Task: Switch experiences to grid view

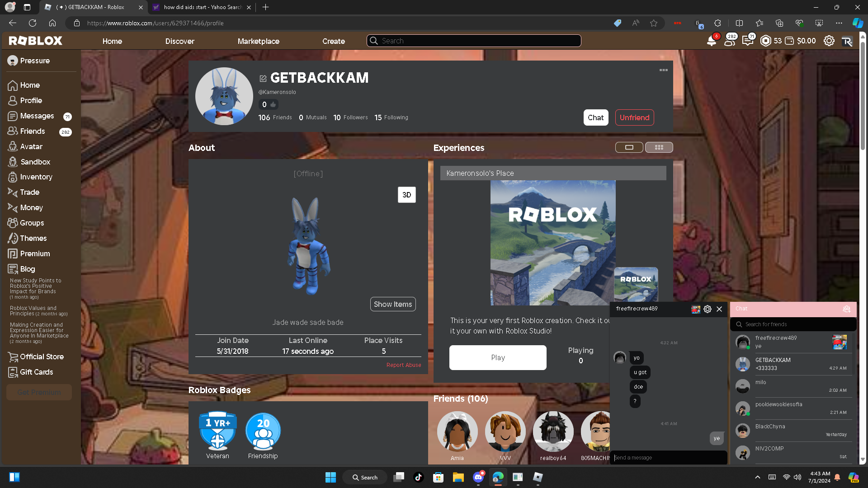Action: pos(659,147)
